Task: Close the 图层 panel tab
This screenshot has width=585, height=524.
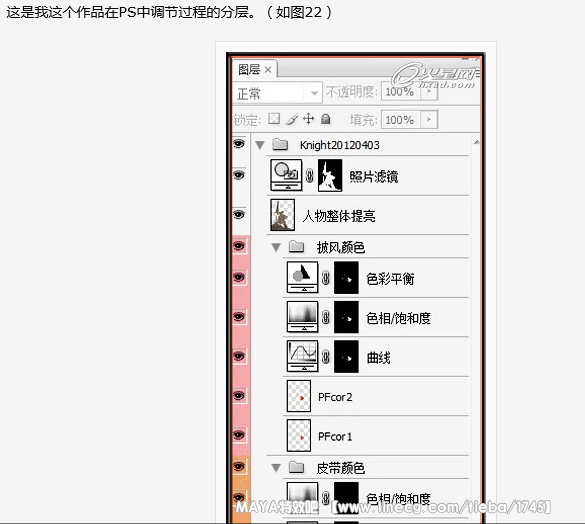Action: [x=268, y=70]
